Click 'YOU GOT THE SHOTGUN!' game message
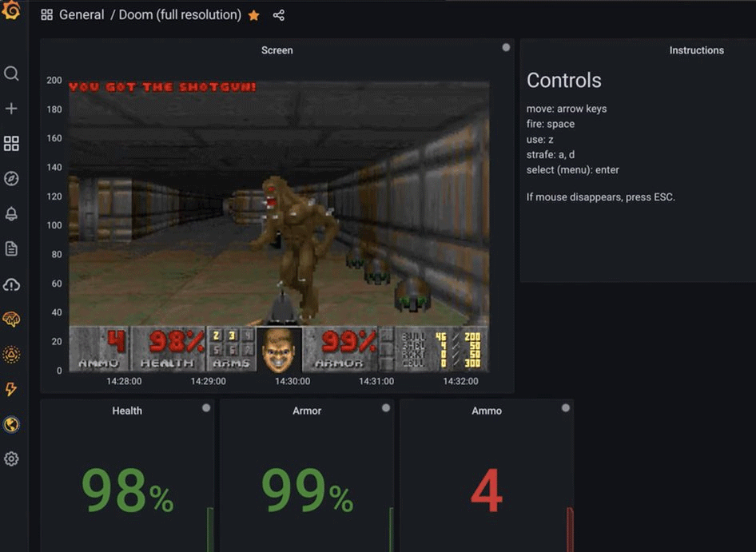This screenshot has height=552, width=756. [162, 87]
